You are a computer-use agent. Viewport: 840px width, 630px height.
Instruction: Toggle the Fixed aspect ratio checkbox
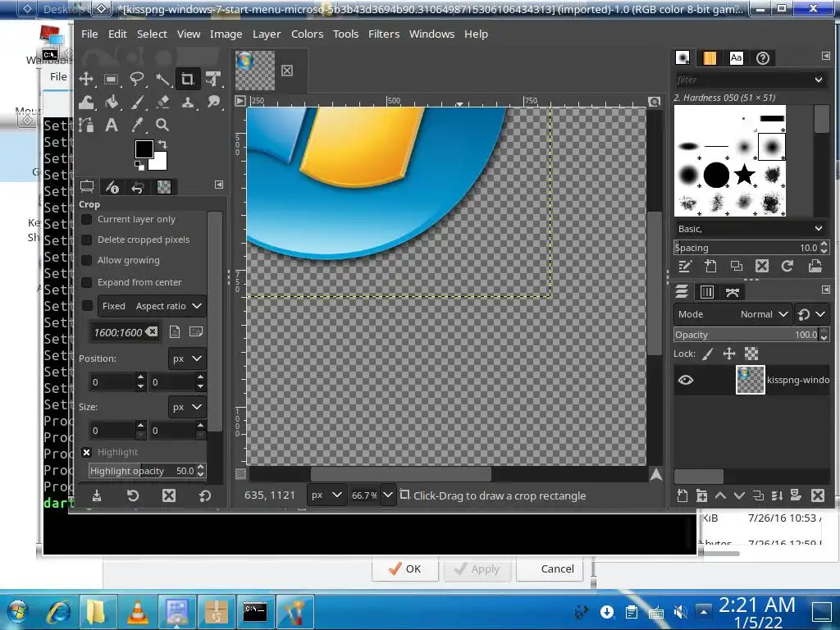pyautogui.click(x=86, y=306)
